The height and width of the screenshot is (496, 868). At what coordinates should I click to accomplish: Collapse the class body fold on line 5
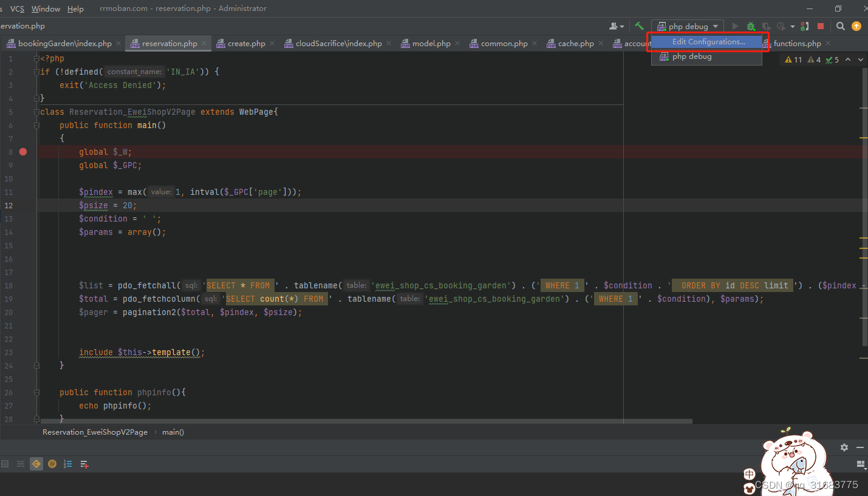tap(36, 112)
